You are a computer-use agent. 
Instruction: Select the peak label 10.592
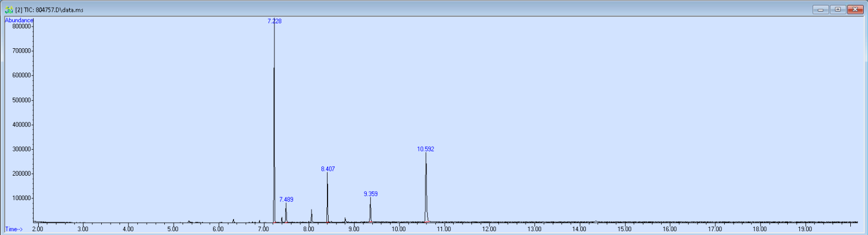click(425, 149)
